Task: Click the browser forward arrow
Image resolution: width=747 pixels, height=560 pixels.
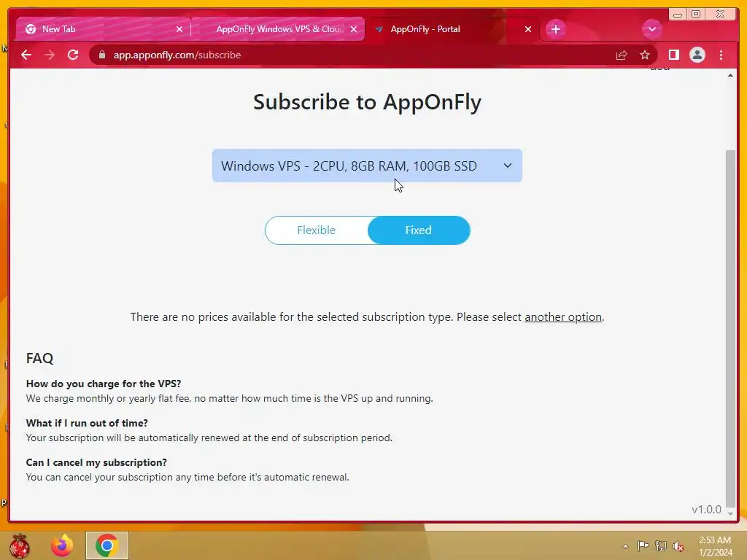Action: (50, 55)
